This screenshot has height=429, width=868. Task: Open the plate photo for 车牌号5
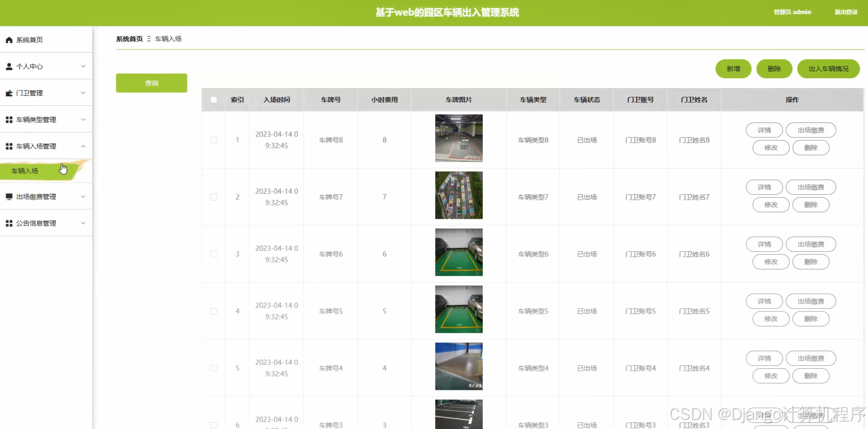click(x=459, y=309)
